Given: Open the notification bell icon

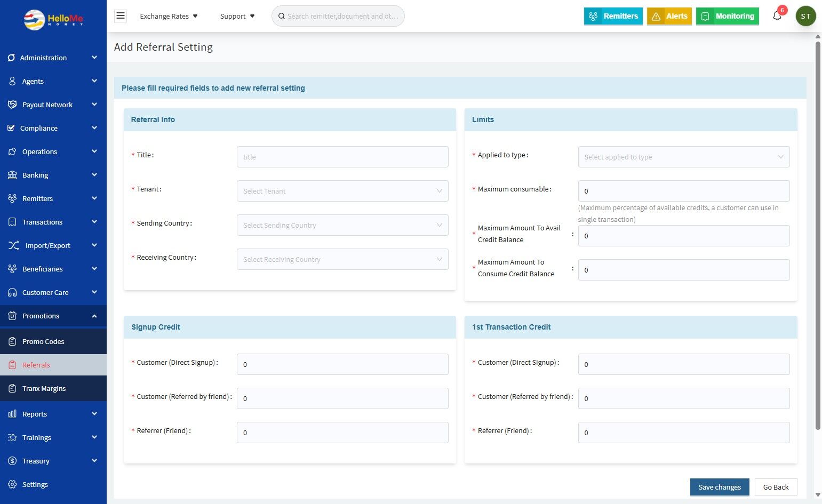Looking at the screenshot, I should [777, 16].
